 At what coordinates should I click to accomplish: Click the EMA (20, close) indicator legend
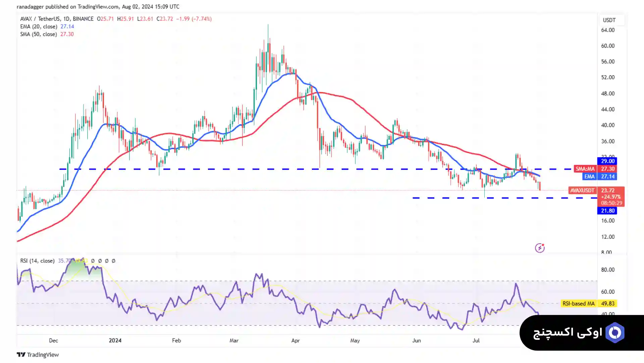coord(47,27)
